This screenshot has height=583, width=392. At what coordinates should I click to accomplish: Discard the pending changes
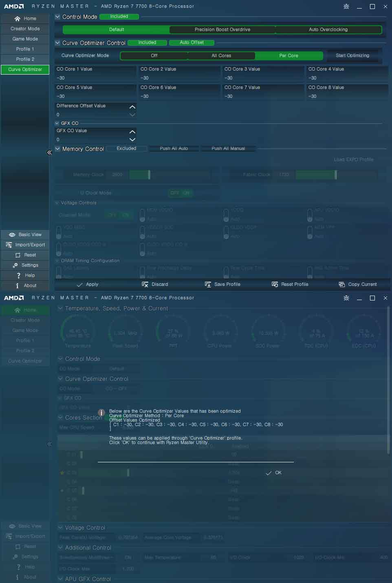[x=155, y=285]
